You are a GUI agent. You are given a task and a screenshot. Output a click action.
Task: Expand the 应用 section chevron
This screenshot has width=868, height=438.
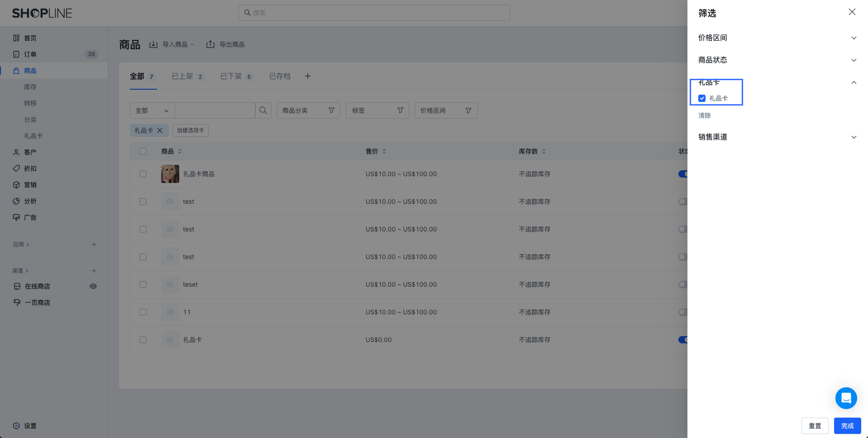(x=28, y=244)
